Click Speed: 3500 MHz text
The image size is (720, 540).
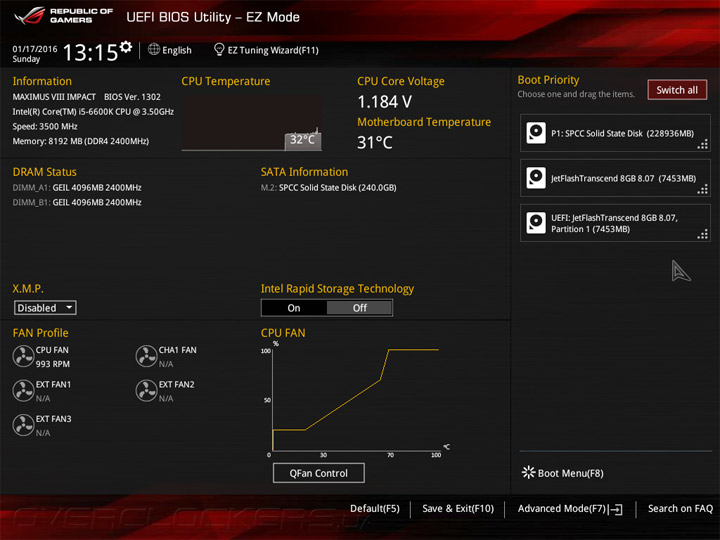45,126
